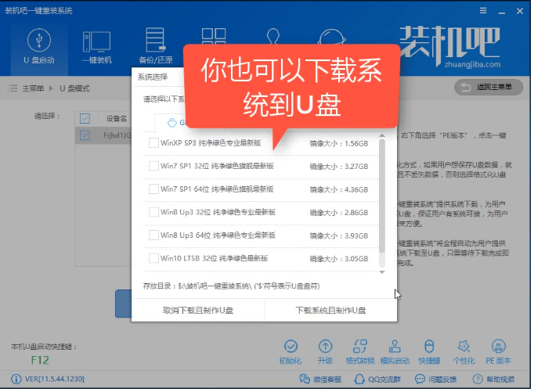534x392 pixels.
Task: Toggle the select-all device checkbox in header
Action: point(85,118)
